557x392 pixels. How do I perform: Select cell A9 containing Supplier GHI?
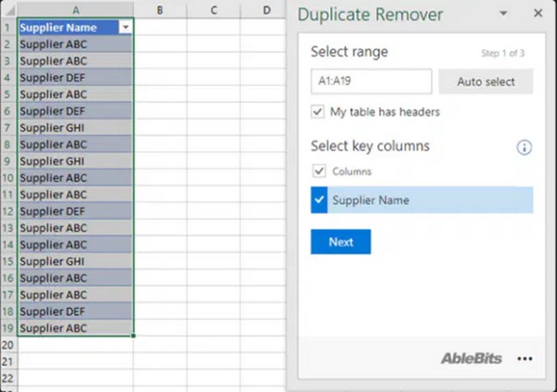pyautogui.click(x=75, y=161)
